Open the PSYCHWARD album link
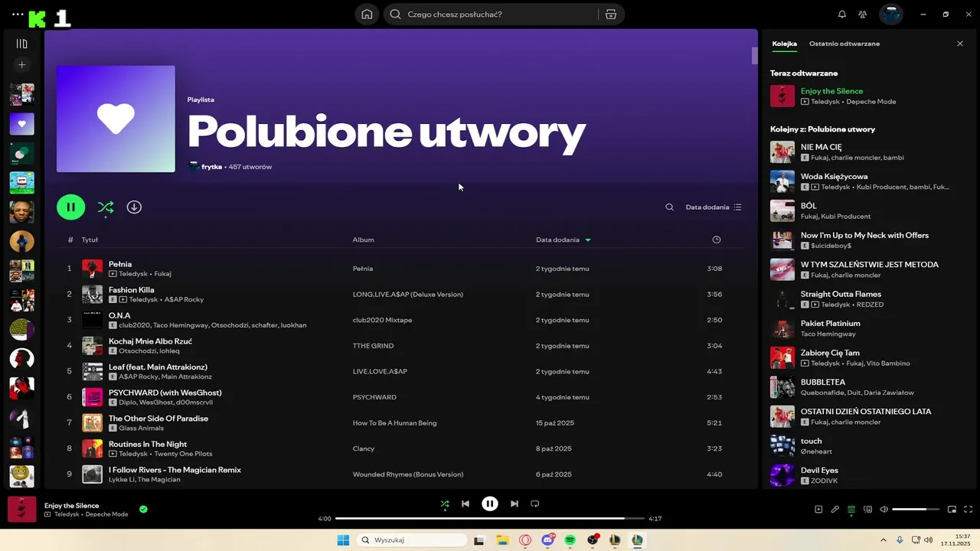The height and width of the screenshot is (551, 980). [374, 397]
